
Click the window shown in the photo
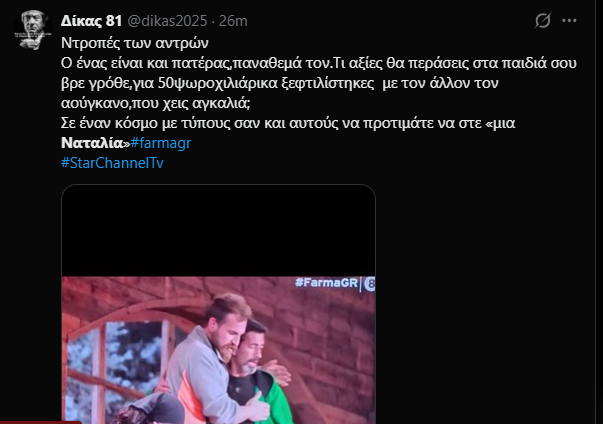(x=115, y=365)
